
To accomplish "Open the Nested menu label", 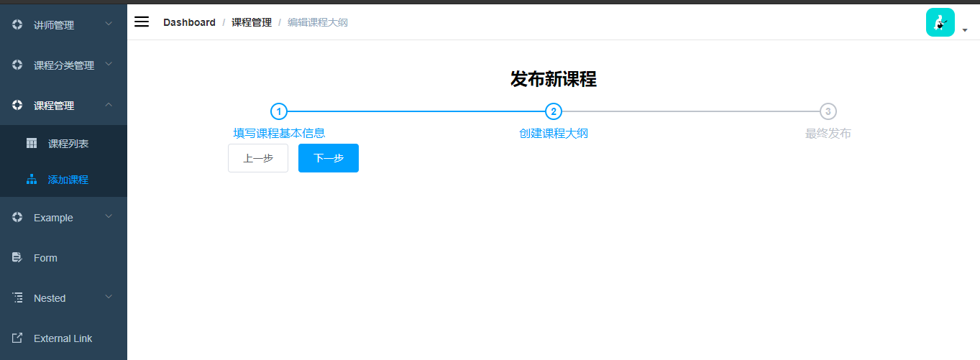I will click(50, 298).
